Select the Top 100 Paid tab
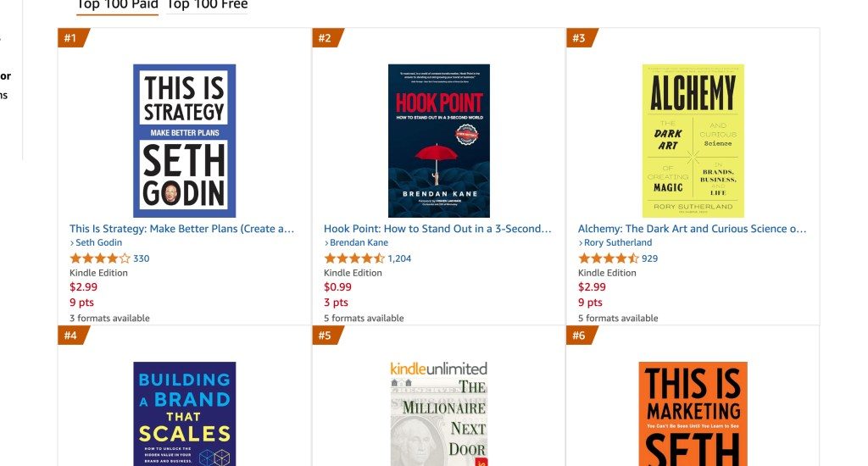The width and height of the screenshot is (868, 466). coord(117,5)
